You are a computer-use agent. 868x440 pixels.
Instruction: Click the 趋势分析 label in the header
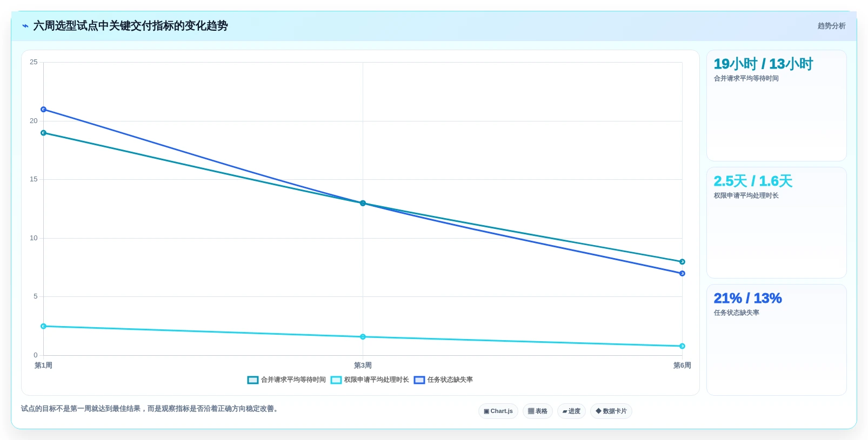831,26
